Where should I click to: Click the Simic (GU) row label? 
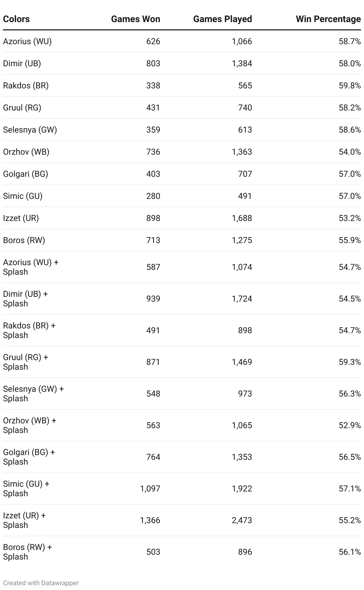[23, 196]
